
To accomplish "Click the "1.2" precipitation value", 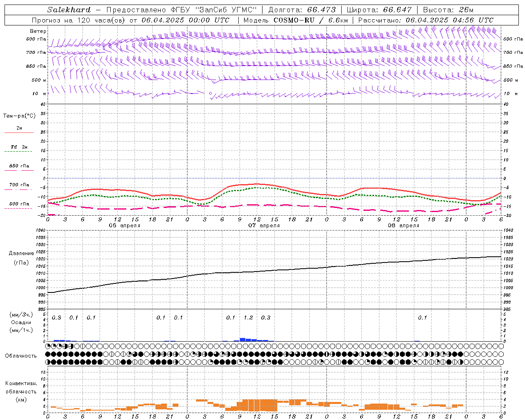I will pos(248,317).
